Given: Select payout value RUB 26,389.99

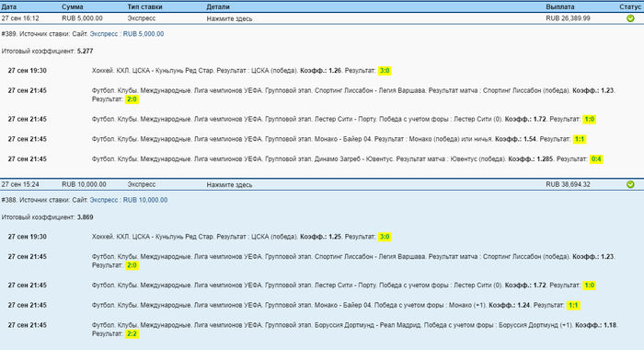Looking at the screenshot, I should point(568,18).
